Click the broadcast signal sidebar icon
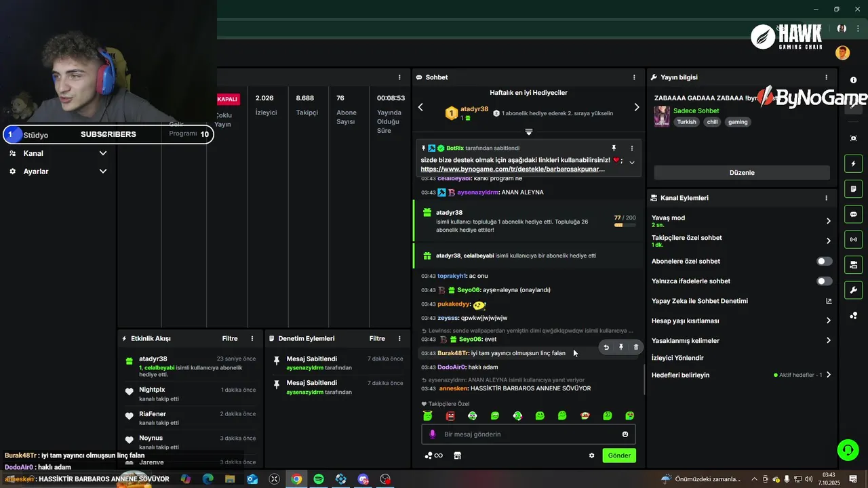Viewport: 868px width, 488px height. tap(853, 239)
